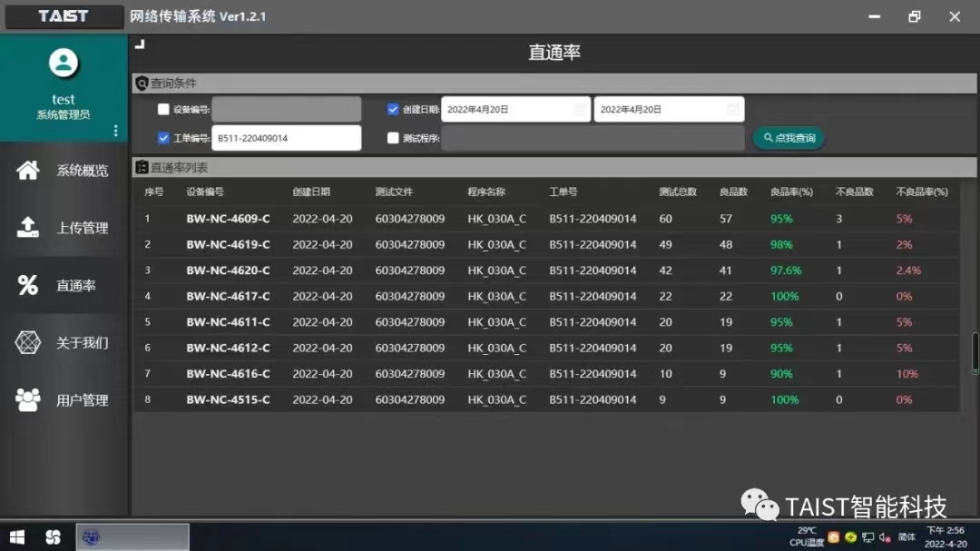Sort by 良品率(%) column header
Screen dimensions: 980x551
(791, 192)
